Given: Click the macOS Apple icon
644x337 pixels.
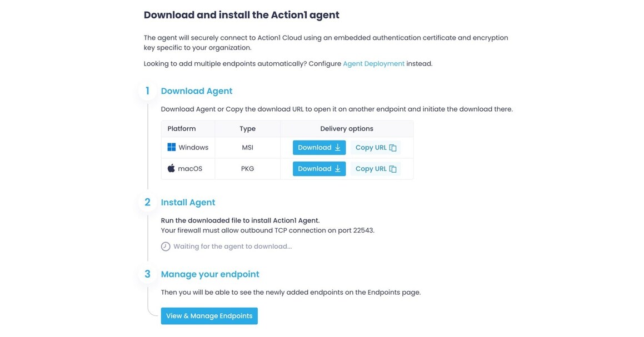Looking at the screenshot, I should point(171,168).
